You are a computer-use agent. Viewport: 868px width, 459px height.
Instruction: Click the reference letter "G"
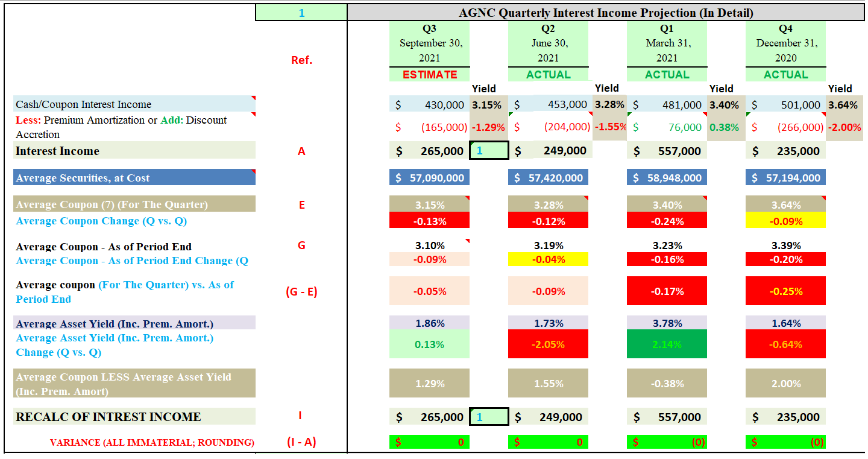coord(301,245)
